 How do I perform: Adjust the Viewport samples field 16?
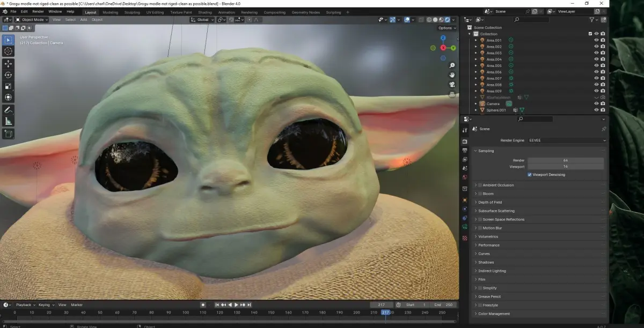click(566, 166)
